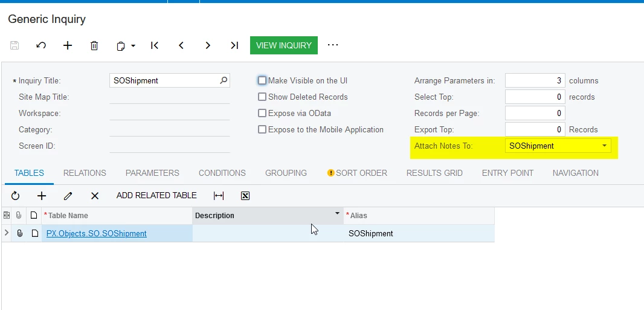
Task: Click the Workspace field
Action: pyautogui.click(x=170, y=114)
